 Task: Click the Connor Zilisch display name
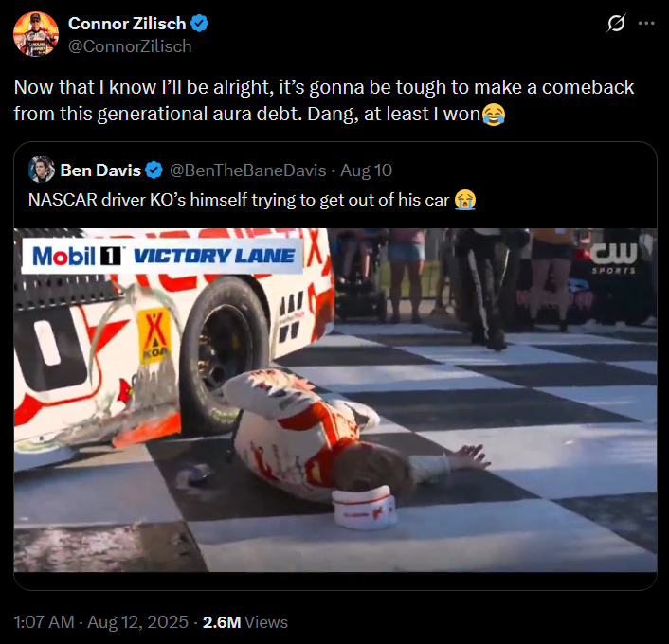[129, 24]
